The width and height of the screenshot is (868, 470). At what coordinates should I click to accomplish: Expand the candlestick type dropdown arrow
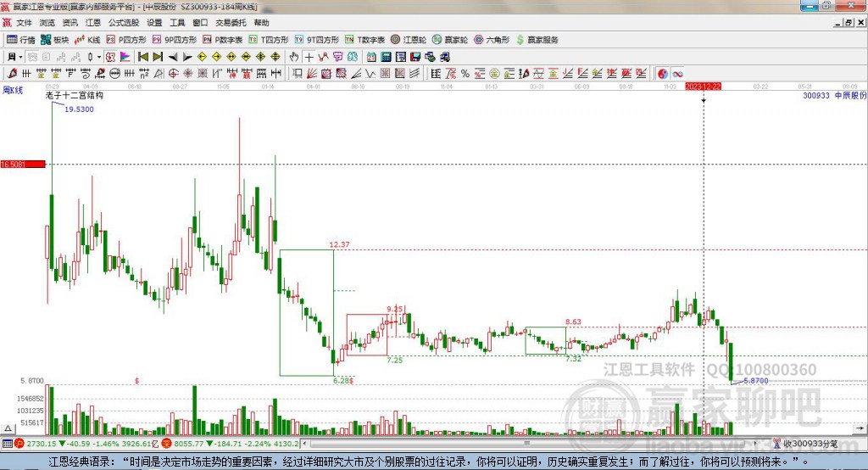point(99,57)
